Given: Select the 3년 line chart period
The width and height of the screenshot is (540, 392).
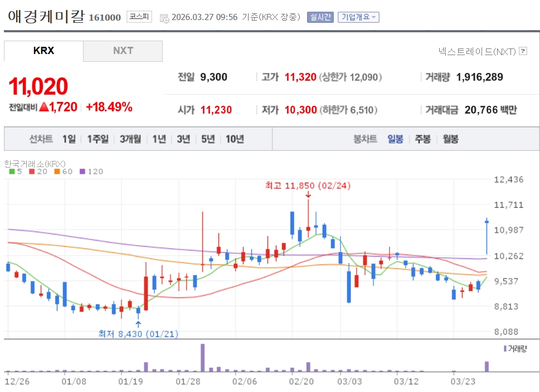Looking at the screenshot, I should click(183, 139).
